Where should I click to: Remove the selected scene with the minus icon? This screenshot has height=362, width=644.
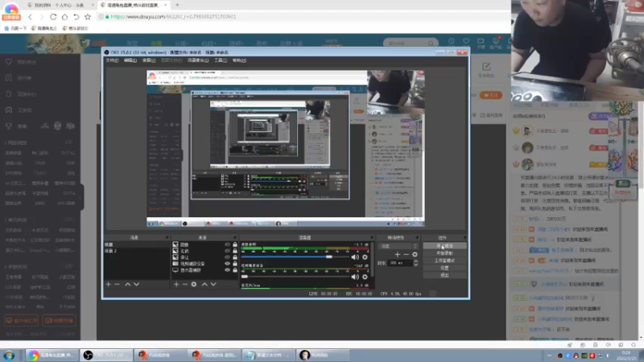[x=117, y=284]
